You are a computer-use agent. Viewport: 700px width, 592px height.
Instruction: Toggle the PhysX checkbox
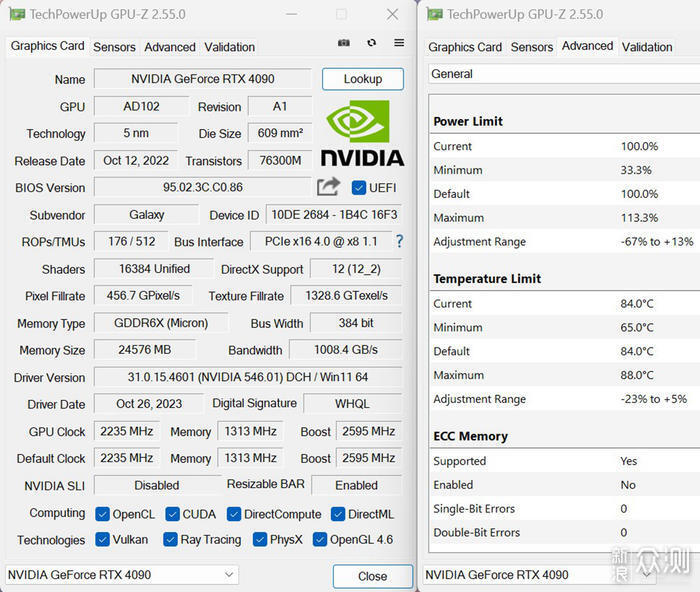[x=260, y=540]
